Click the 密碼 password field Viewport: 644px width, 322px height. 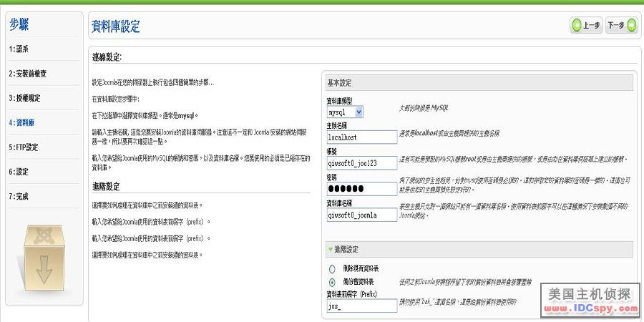coord(362,188)
